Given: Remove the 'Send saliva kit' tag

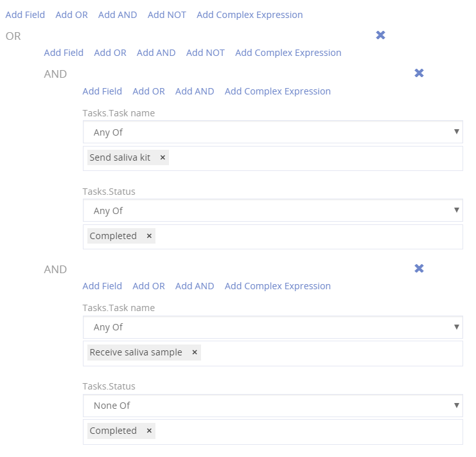Looking at the screenshot, I should (163, 157).
